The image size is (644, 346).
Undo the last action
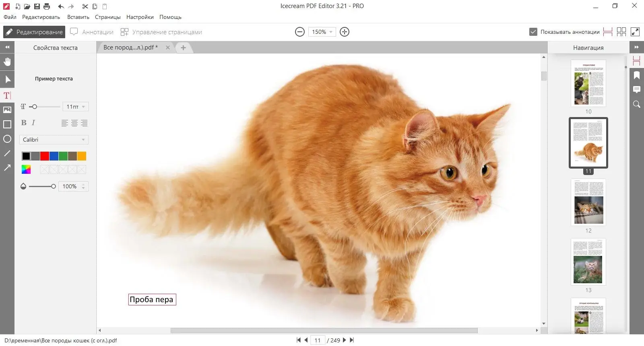pyautogui.click(x=61, y=6)
